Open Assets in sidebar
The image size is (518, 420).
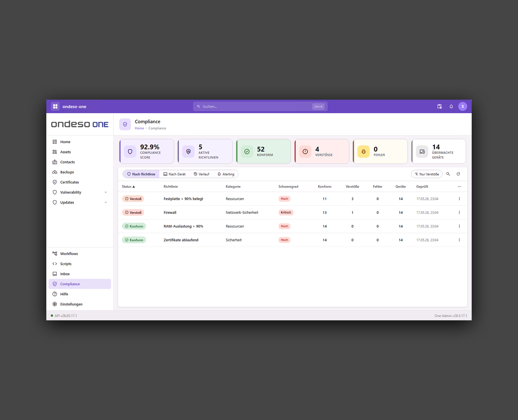point(80,152)
